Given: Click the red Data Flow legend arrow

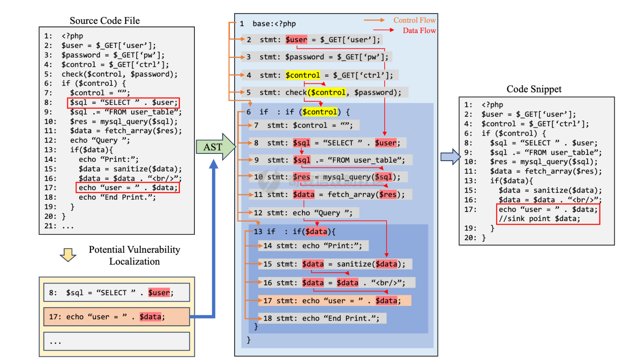Looking at the screenshot, I should pyautogui.click(x=384, y=30).
